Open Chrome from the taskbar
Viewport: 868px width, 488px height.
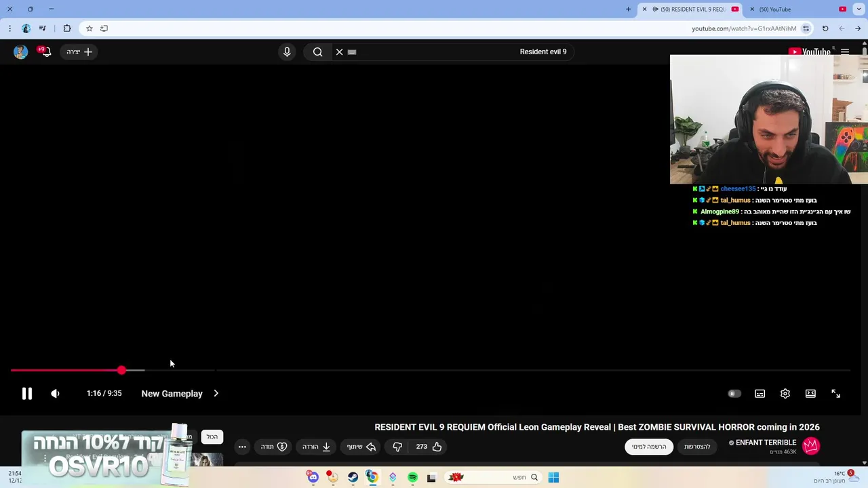point(372,477)
